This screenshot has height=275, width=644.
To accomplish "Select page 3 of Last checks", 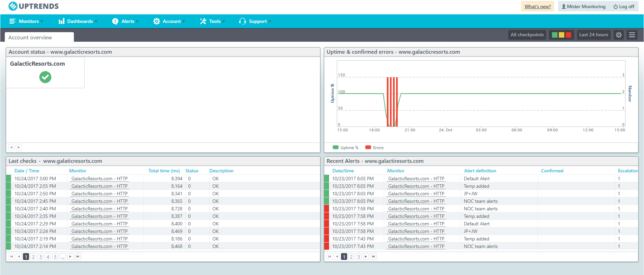I will pyautogui.click(x=40, y=257).
